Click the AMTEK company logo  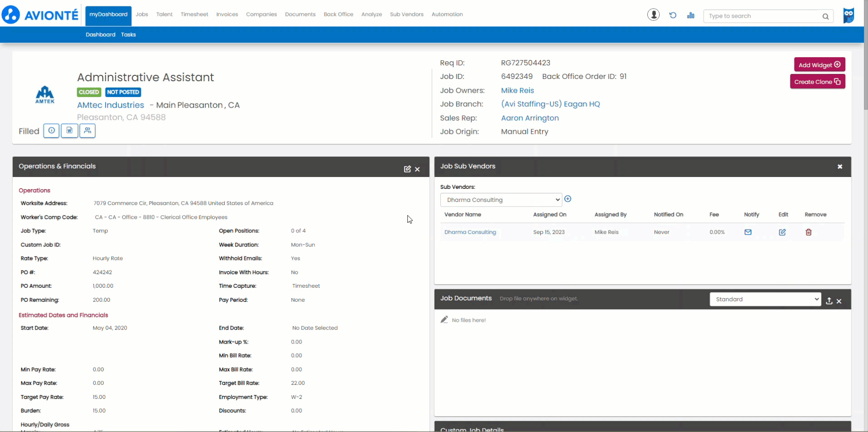[x=45, y=95]
